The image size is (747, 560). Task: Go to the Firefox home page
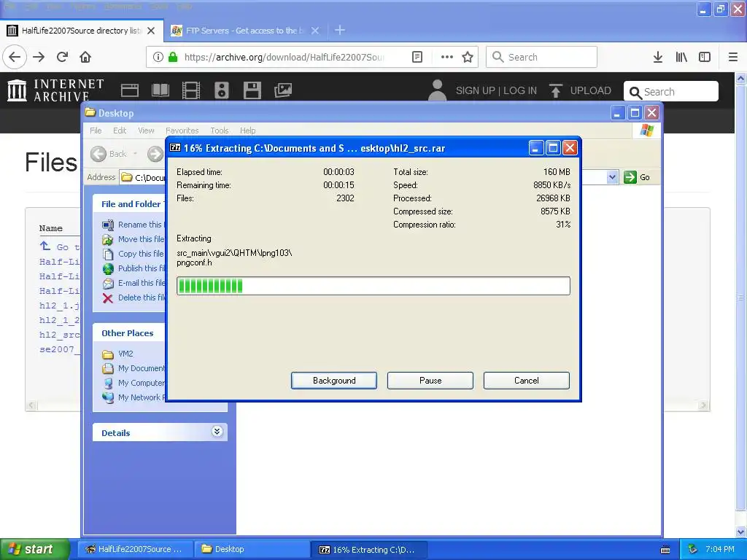[x=85, y=57]
